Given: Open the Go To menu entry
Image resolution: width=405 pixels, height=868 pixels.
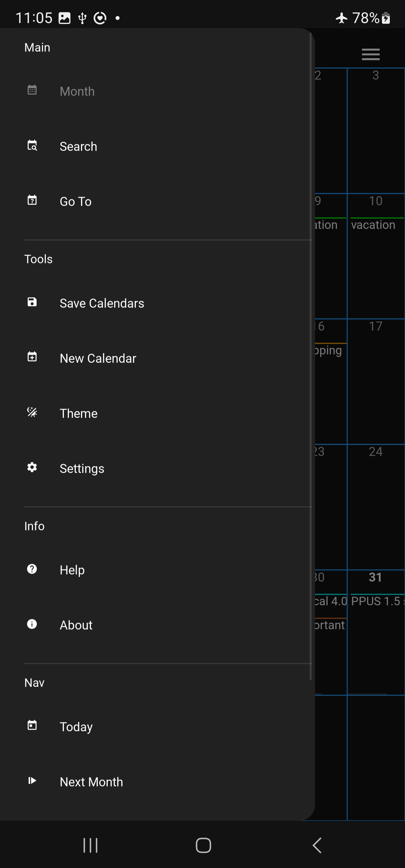Looking at the screenshot, I should (x=76, y=202).
